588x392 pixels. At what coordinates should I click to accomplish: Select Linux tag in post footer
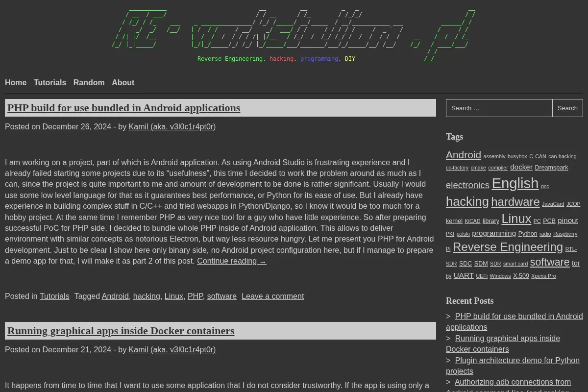coord(173,296)
